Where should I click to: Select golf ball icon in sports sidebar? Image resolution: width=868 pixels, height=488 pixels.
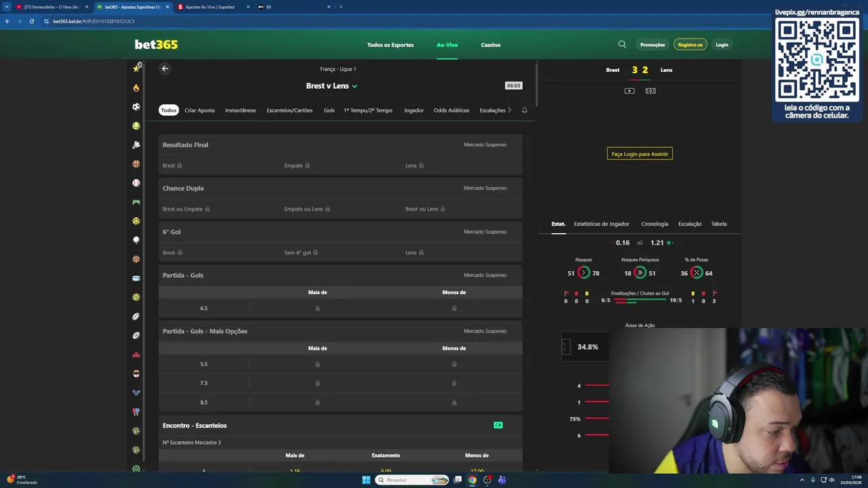[x=136, y=240]
